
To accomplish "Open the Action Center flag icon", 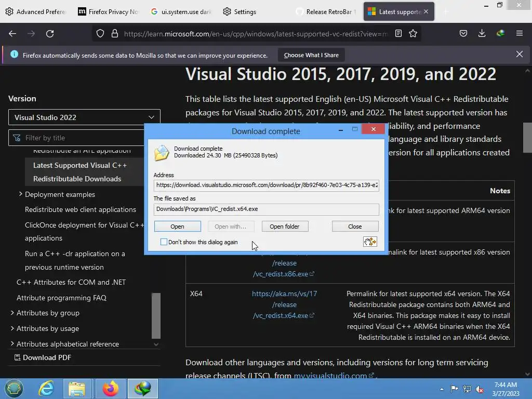I will (454, 389).
